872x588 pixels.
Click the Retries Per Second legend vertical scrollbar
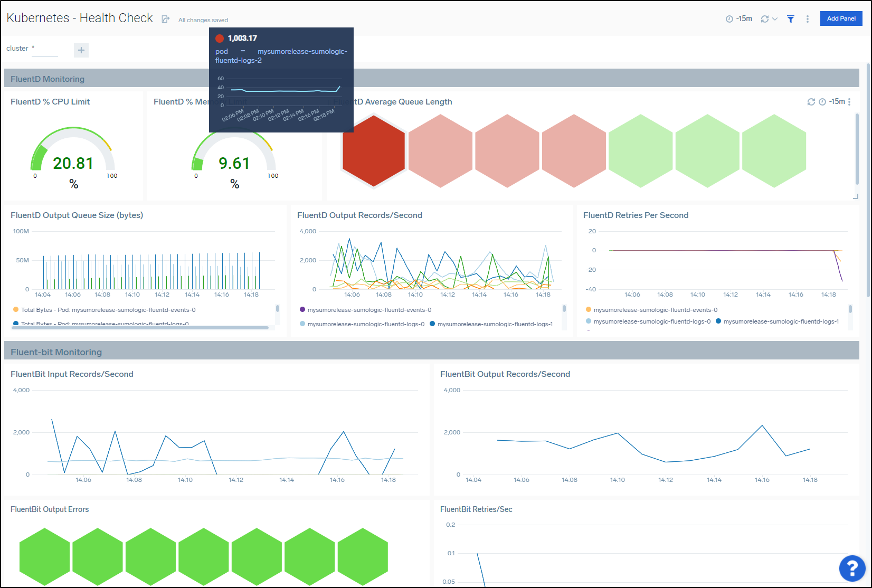(850, 308)
